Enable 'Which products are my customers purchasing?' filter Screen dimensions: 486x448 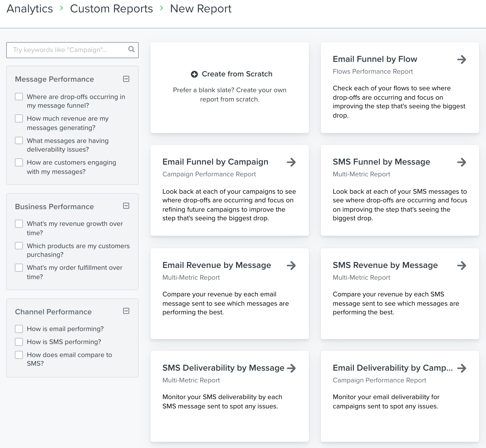(x=19, y=246)
